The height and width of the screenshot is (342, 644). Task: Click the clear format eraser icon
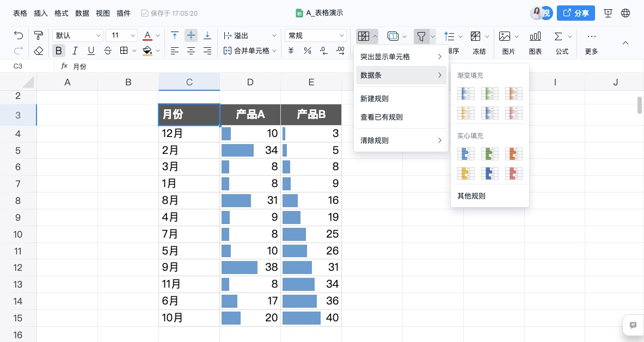[x=38, y=50]
